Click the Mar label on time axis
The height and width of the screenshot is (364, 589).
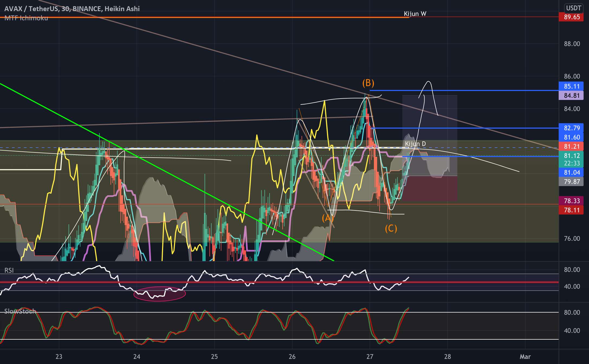[x=525, y=357]
